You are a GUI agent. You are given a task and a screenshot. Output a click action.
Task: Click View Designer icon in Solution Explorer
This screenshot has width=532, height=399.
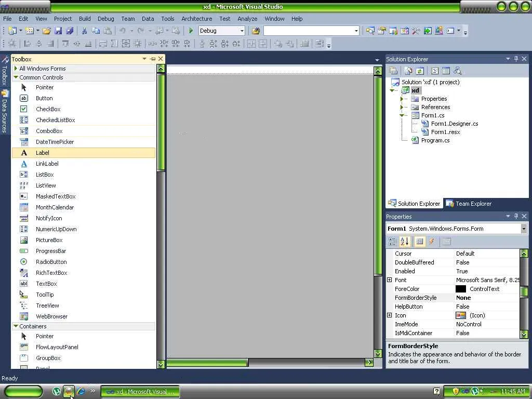click(446, 71)
